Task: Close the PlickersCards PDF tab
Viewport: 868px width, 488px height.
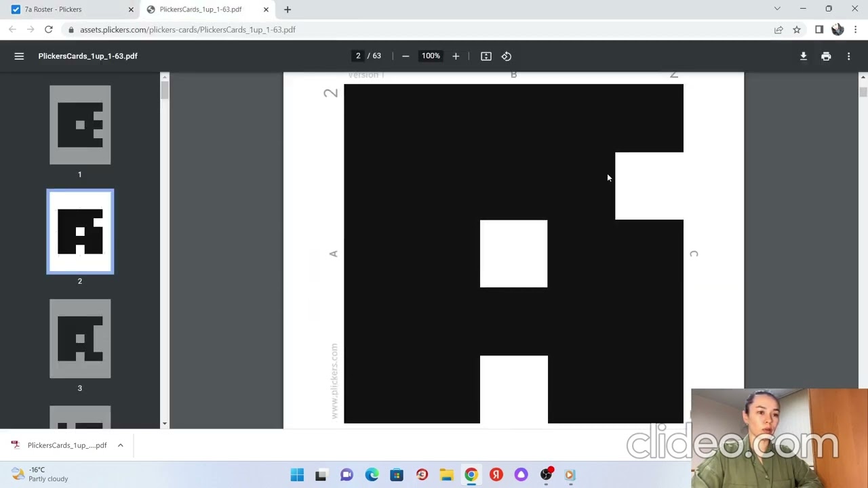Action: pyautogui.click(x=266, y=9)
